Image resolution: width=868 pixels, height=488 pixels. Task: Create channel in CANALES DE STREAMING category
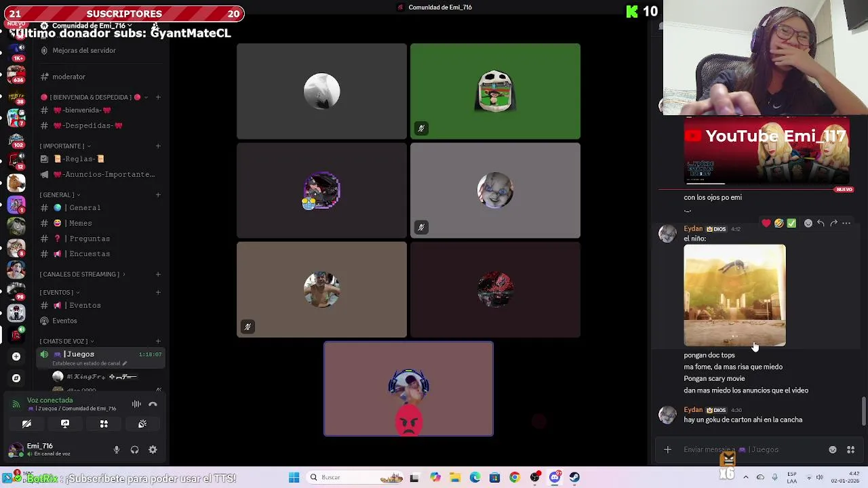[x=158, y=274]
